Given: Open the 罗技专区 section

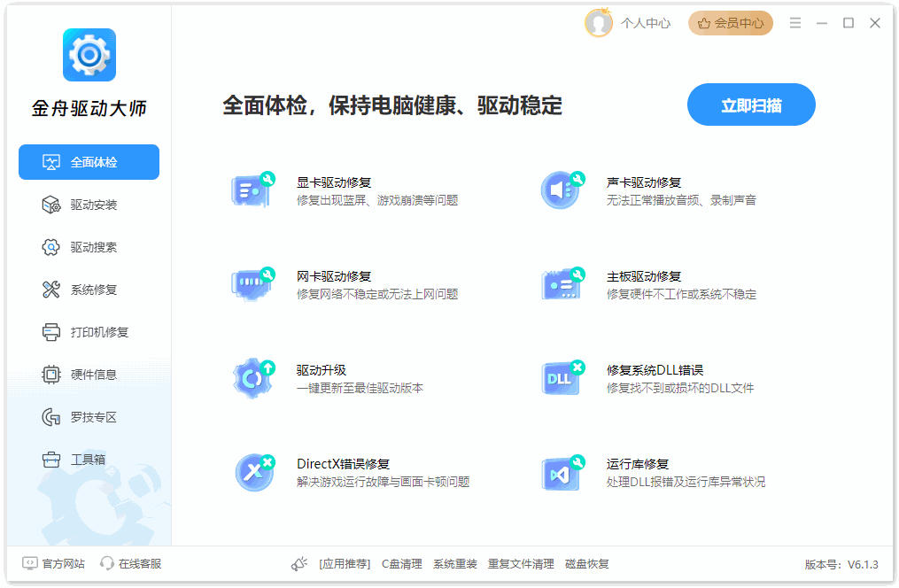Looking at the screenshot, I should (x=89, y=416).
